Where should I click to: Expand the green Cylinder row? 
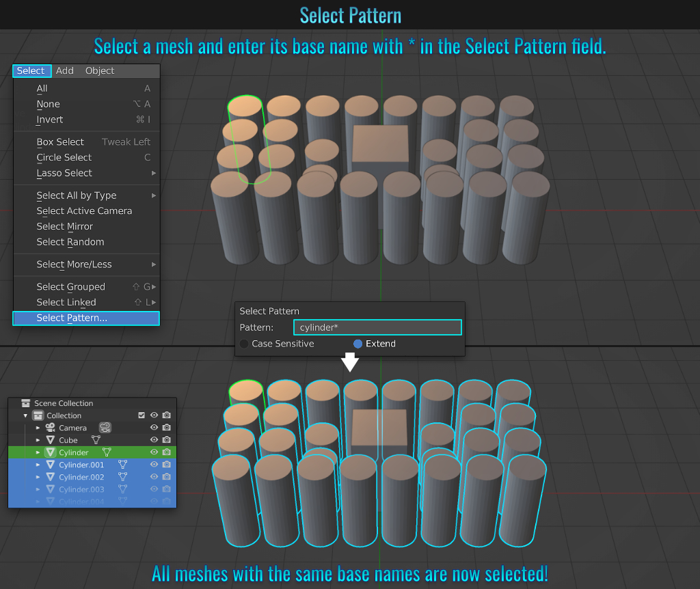tap(38, 452)
